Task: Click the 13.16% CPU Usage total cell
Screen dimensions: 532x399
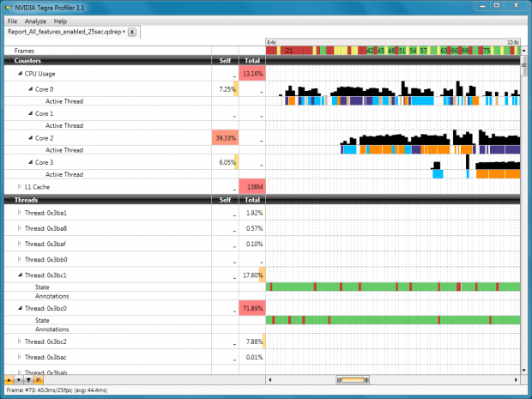Action: point(252,73)
